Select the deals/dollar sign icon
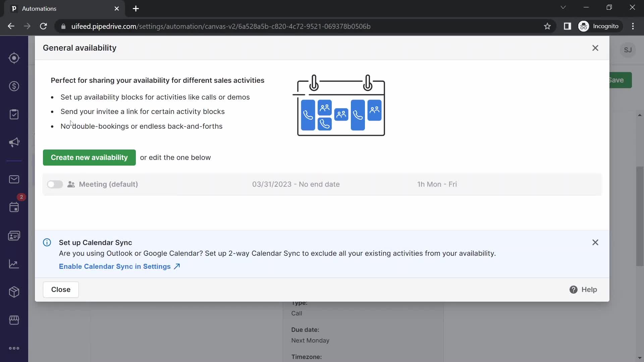The image size is (644, 362). click(14, 86)
